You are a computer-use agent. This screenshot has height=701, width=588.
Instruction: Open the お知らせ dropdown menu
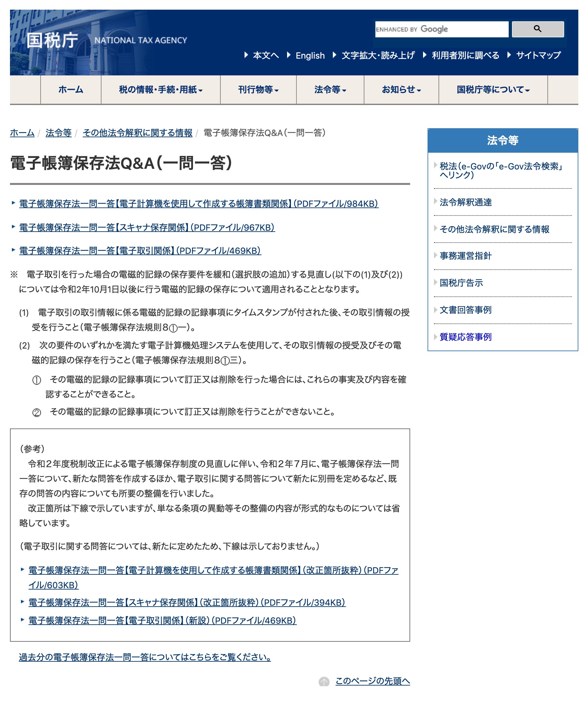pyautogui.click(x=401, y=90)
